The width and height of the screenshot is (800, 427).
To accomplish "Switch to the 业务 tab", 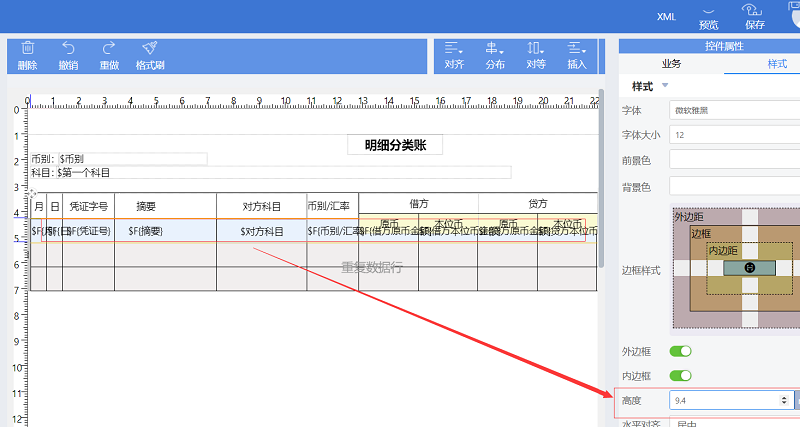I will click(671, 64).
